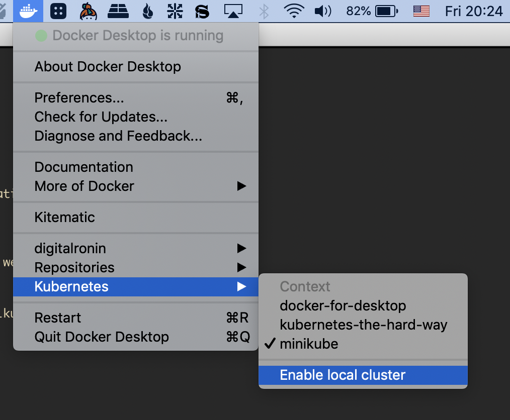
Task: Enable local cluster for Kubernetes
Action: 343,375
